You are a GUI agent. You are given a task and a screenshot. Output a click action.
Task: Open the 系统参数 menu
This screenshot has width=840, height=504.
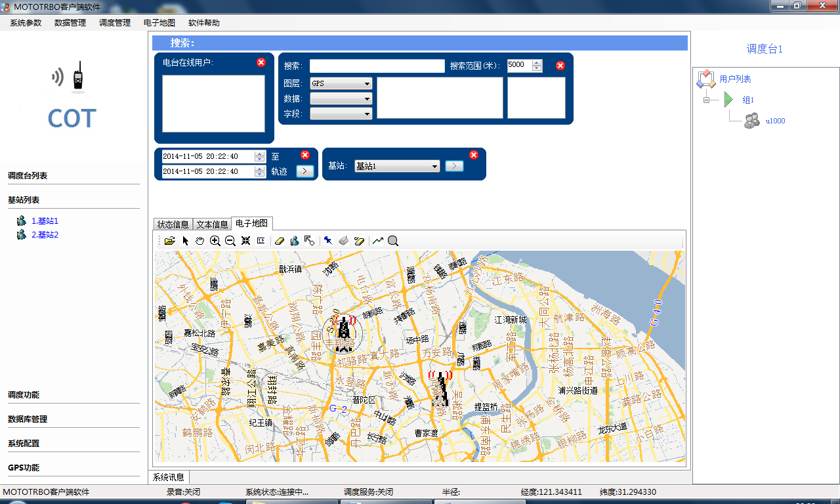pos(26,23)
